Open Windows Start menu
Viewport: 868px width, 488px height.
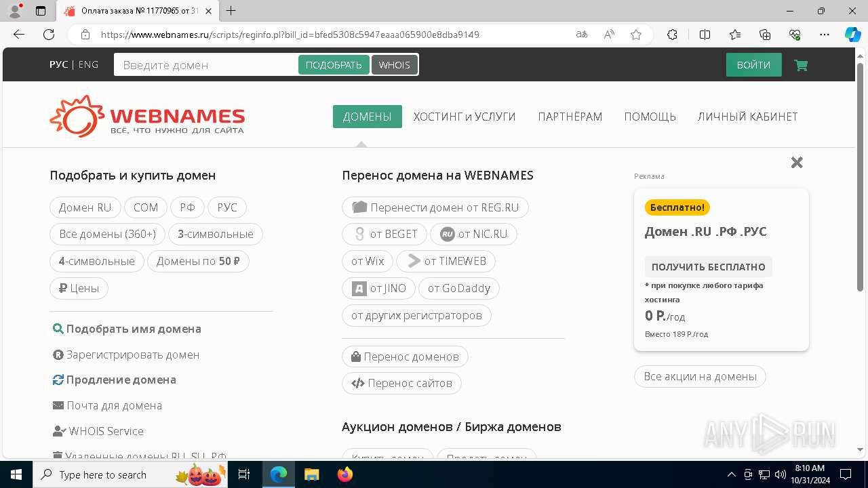(16, 474)
